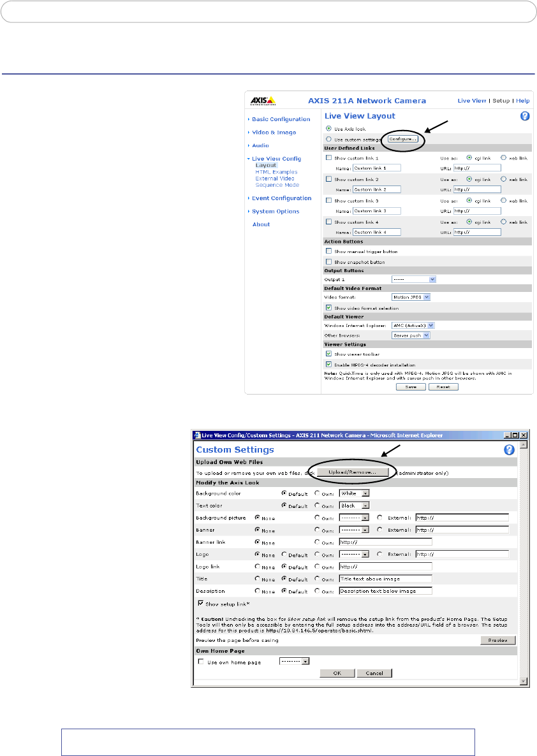Click Custom link 1 Name field
The height and width of the screenshot is (756, 537).
pyautogui.click(x=377, y=168)
